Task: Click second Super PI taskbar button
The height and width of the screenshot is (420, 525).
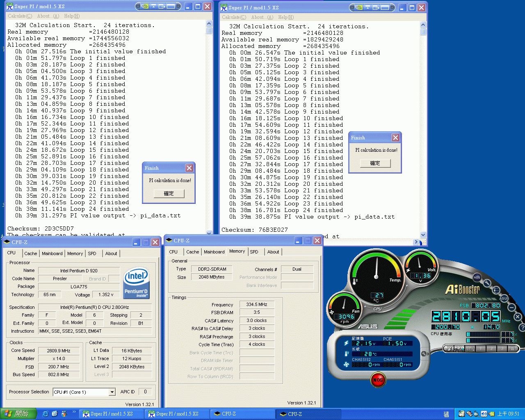Action: pyautogui.click(x=178, y=414)
